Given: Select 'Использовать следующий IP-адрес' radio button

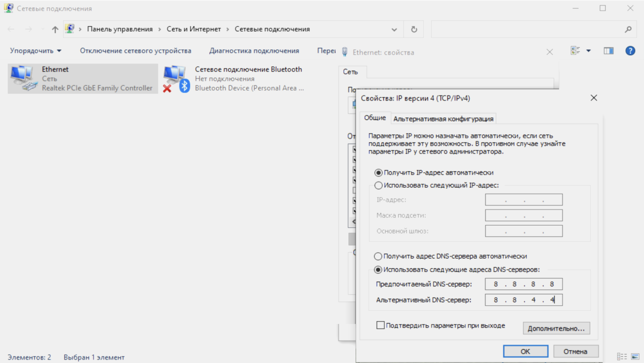Looking at the screenshot, I should point(378,185).
